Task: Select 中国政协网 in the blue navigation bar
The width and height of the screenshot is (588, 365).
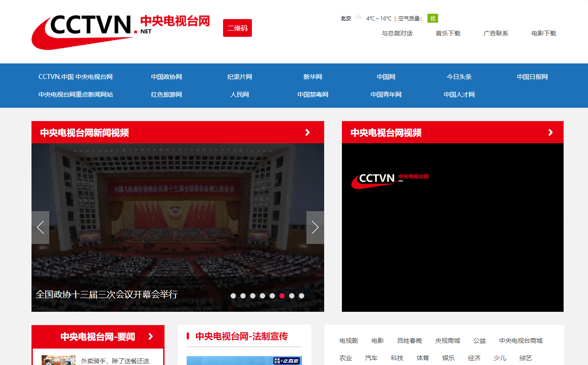Action: [166, 77]
